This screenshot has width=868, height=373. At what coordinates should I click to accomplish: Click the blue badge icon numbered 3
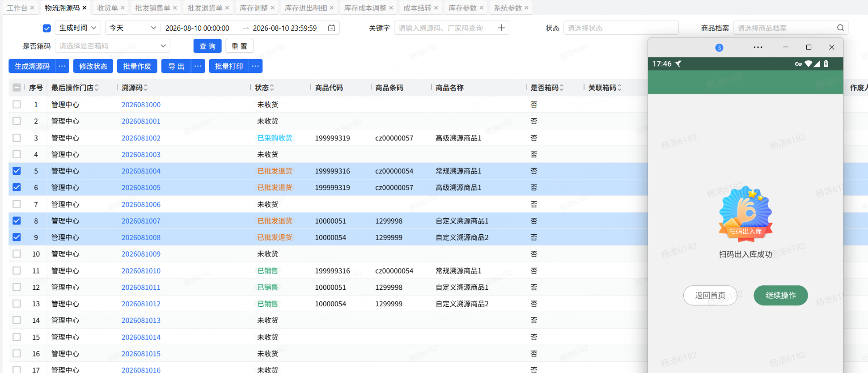coord(719,48)
